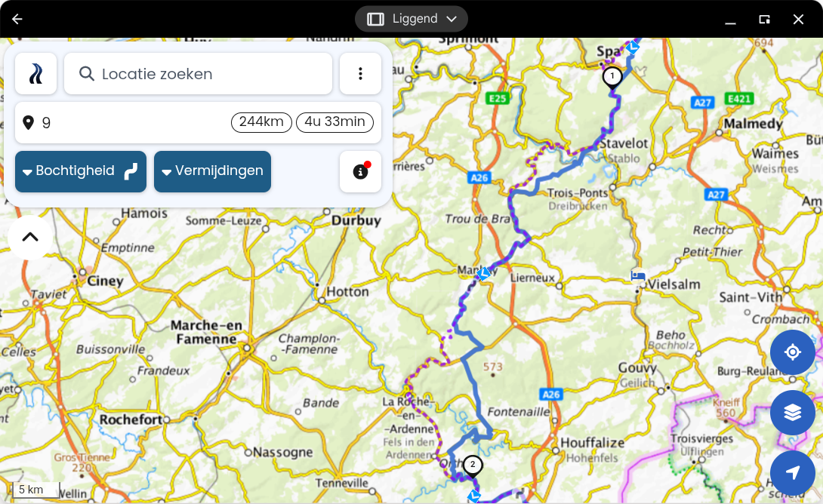Click the hotel bed icon near Vielsalm
The height and width of the screenshot is (504, 823).
pos(638,275)
